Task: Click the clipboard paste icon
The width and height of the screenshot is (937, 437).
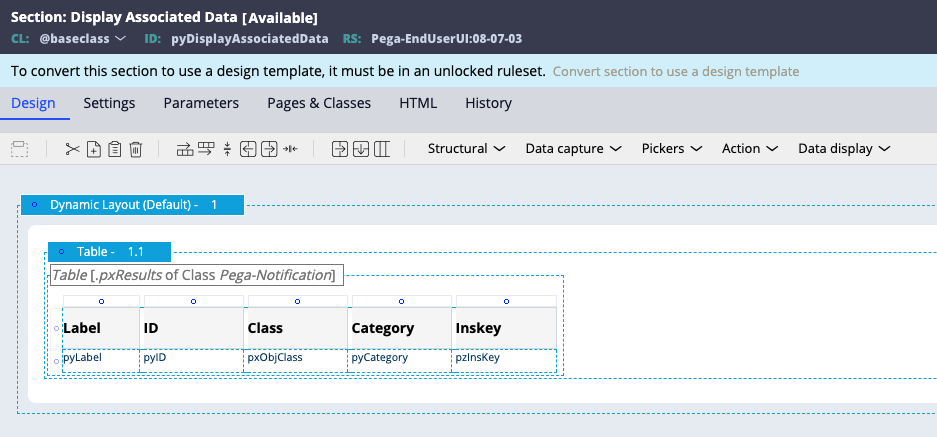Action: point(115,149)
